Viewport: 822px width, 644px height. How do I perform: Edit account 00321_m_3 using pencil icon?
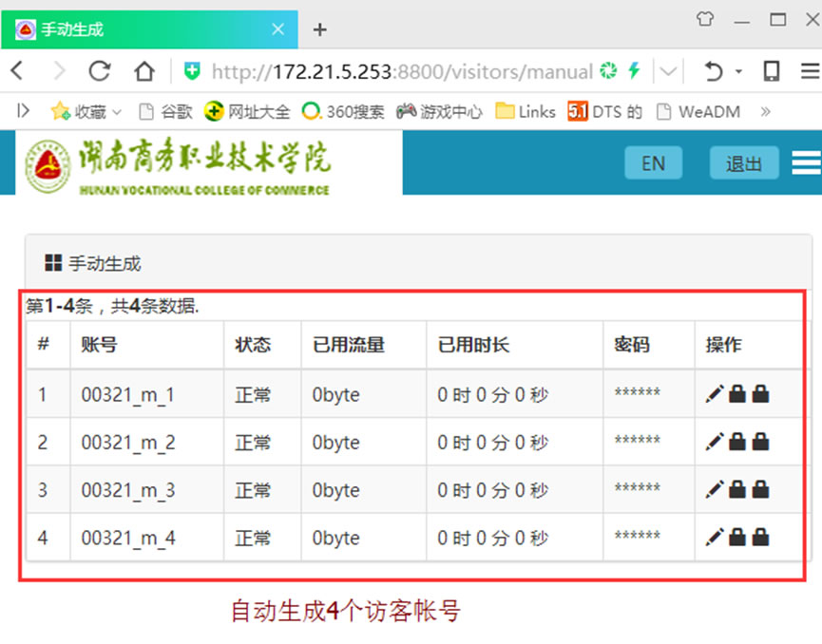(715, 490)
